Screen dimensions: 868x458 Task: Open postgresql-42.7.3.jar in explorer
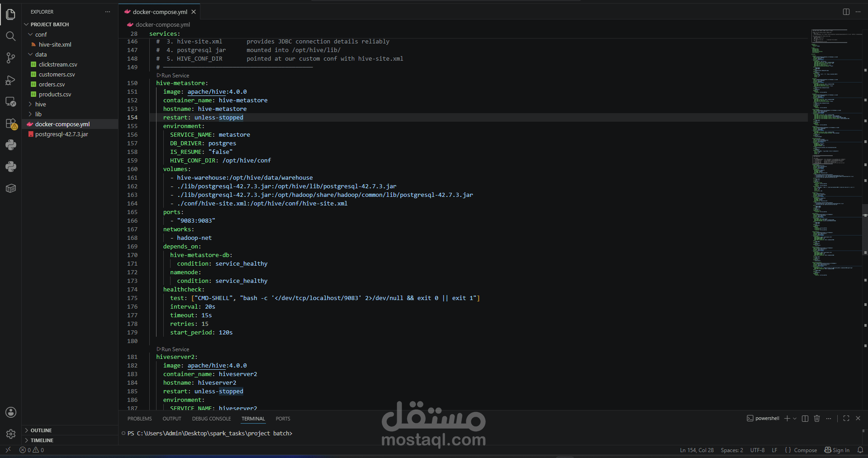[x=70, y=134]
